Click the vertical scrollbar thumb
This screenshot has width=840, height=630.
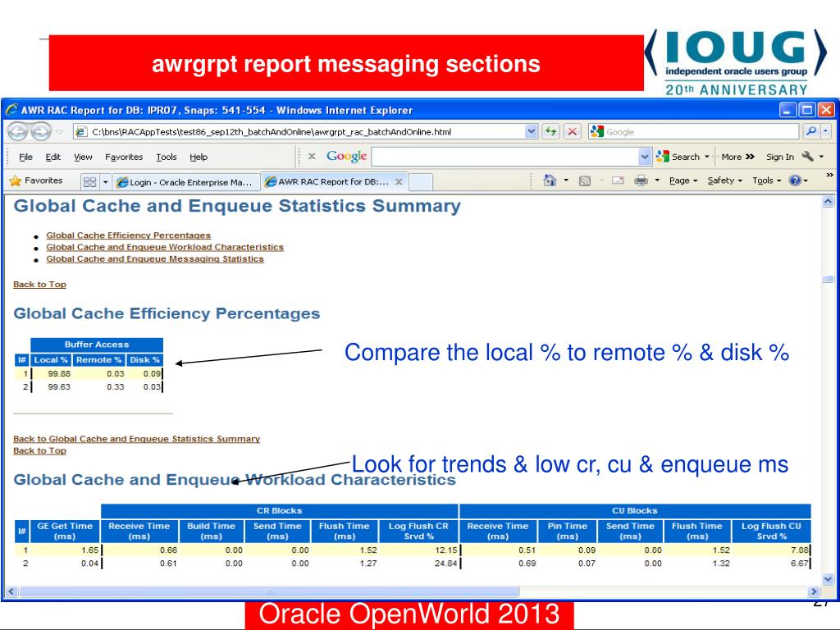tap(828, 279)
